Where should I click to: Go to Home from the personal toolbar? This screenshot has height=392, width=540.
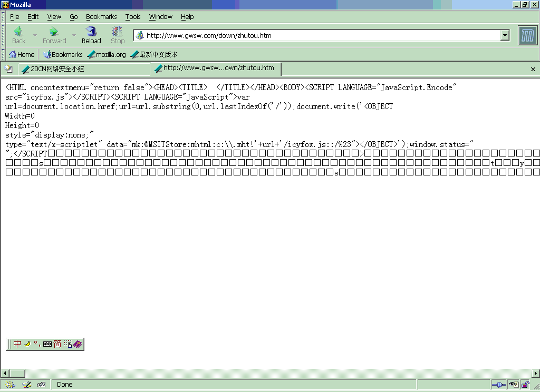tap(22, 54)
